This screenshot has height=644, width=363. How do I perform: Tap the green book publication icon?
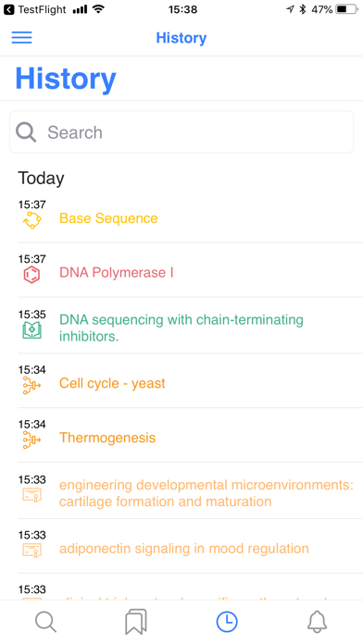pos(31,330)
